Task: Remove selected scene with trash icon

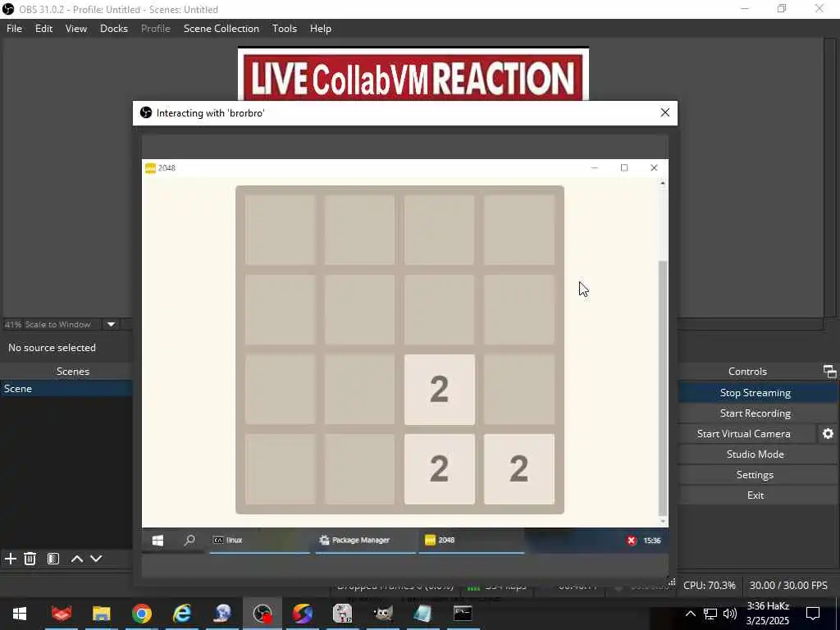Action: tap(30, 559)
